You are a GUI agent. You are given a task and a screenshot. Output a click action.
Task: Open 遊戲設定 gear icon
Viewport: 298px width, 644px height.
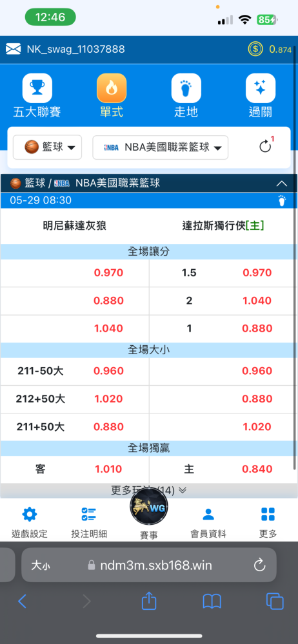29,514
